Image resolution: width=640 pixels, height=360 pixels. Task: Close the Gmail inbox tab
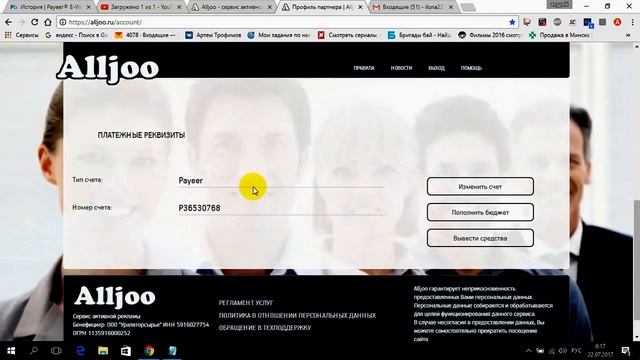click(x=451, y=7)
